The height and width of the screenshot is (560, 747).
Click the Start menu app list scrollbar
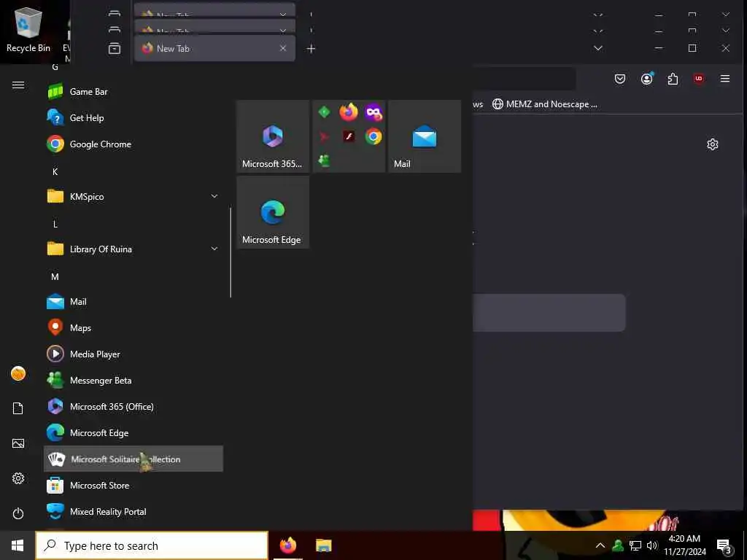[231, 252]
